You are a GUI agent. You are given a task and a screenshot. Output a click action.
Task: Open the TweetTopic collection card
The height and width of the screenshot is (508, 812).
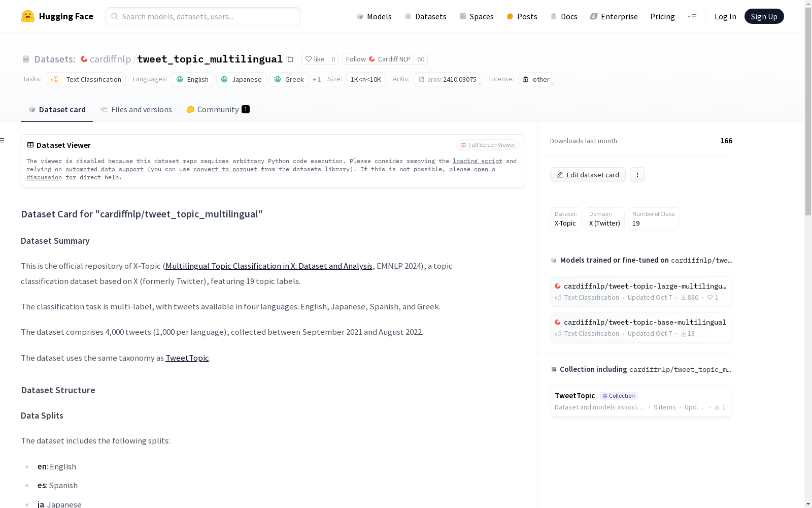[x=641, y=401]
